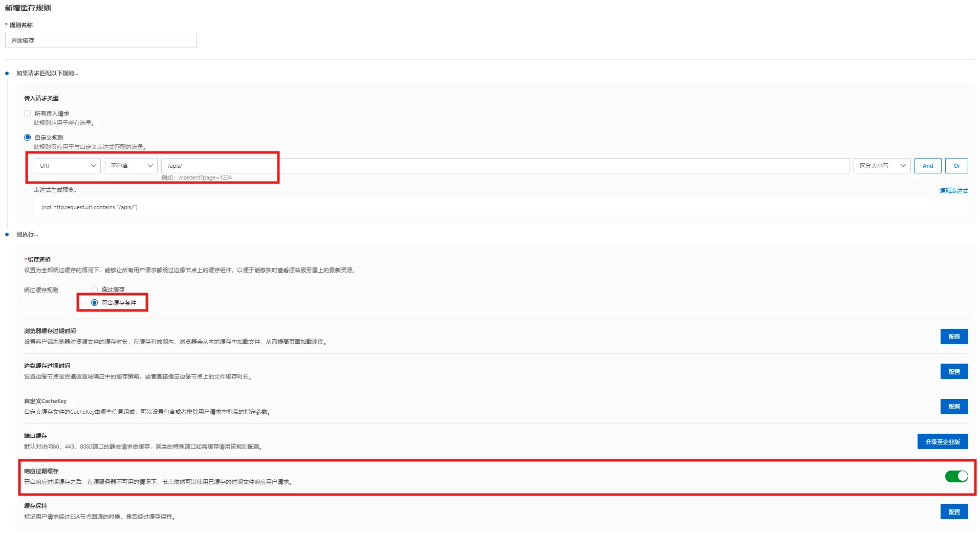Click 升级至企业版 for 端口缓存

click(x=942, y=442)
